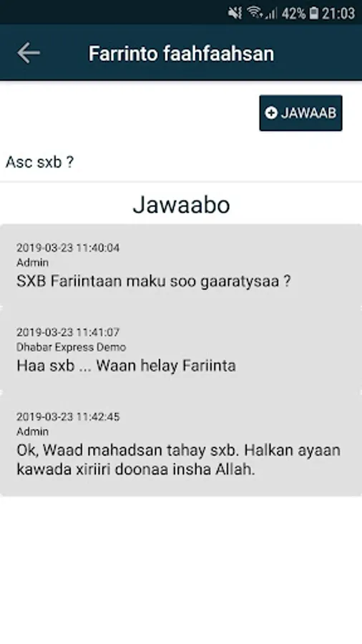This screenshot has width=362, height=644.
Task: Tap the 42% battery percentage text
Action: (x=294, y=14)
